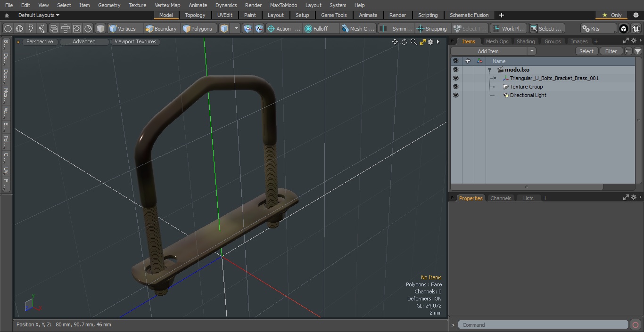Switch to the Mesh Ops tab
644x332 pixels.
click(497, 41)
